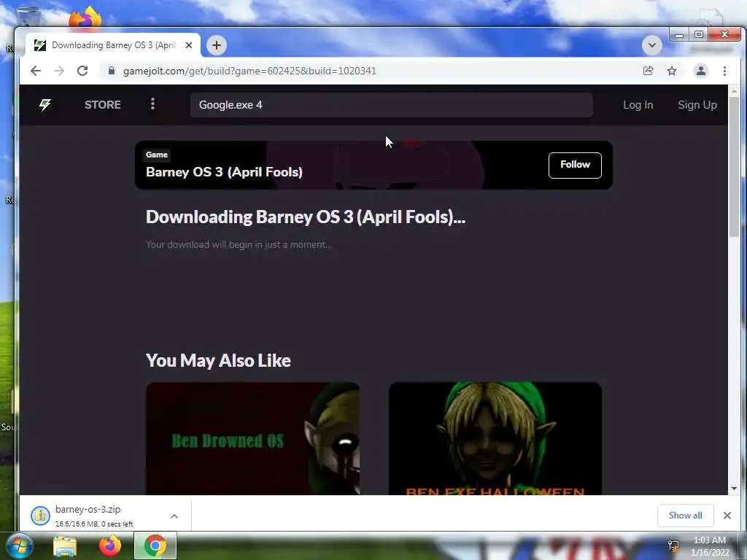Click the Google.exe 4 search field

click(392, 105)
